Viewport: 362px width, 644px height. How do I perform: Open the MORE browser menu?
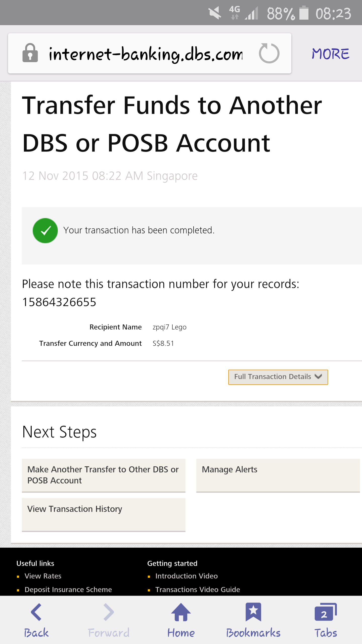point(330,54)
